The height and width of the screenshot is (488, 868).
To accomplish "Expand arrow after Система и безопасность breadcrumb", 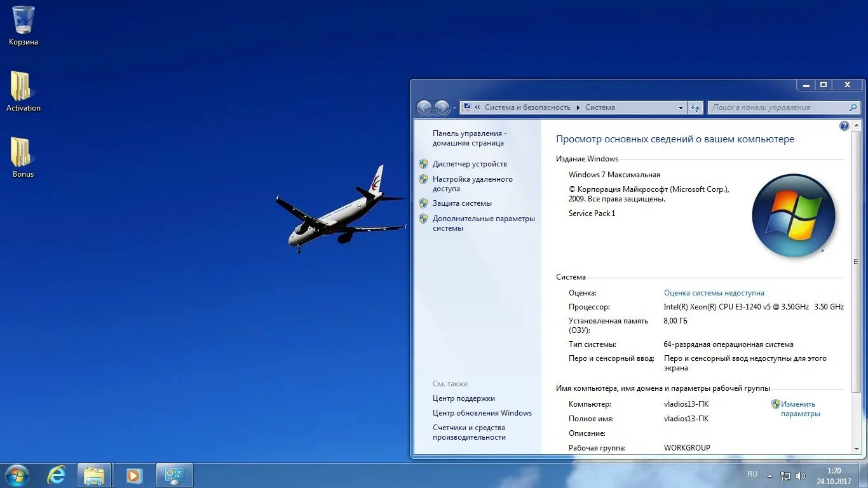I will [578, 107].
